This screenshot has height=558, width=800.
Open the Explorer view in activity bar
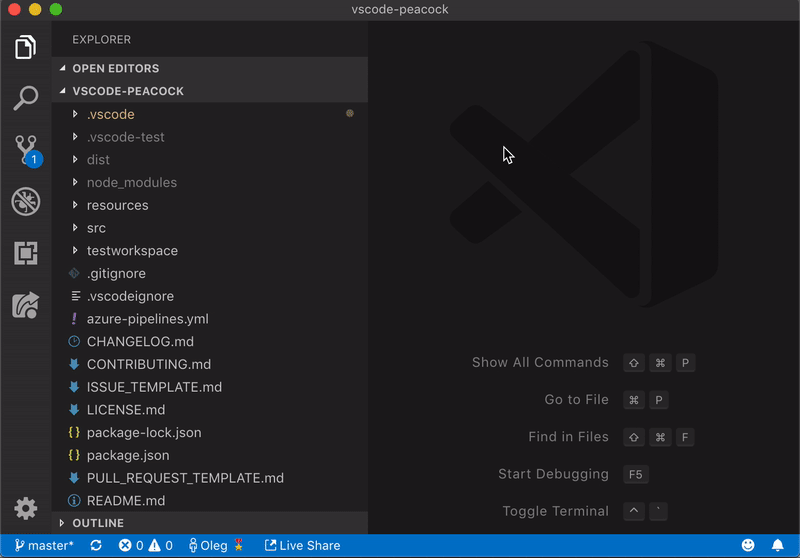pos(26,47)
